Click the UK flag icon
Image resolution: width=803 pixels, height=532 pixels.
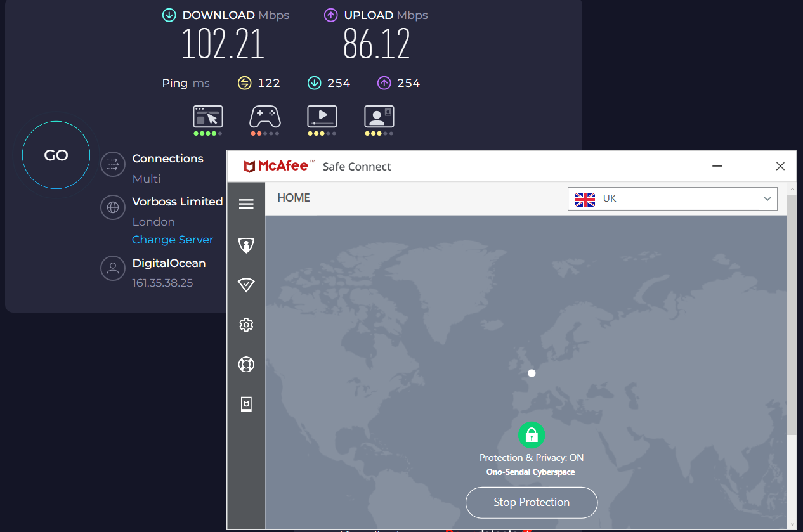click(585, 199)
